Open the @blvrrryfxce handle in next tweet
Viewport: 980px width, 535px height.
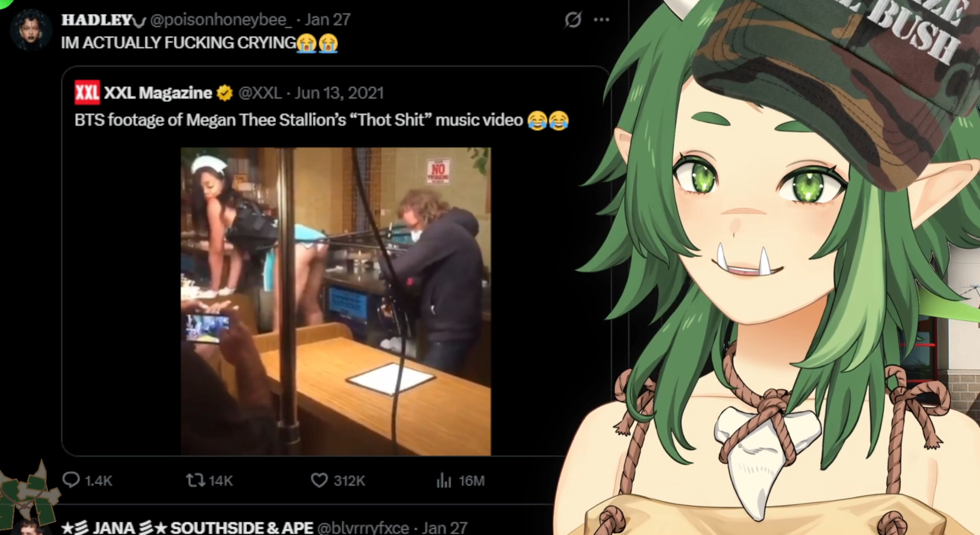coord(363,528)
